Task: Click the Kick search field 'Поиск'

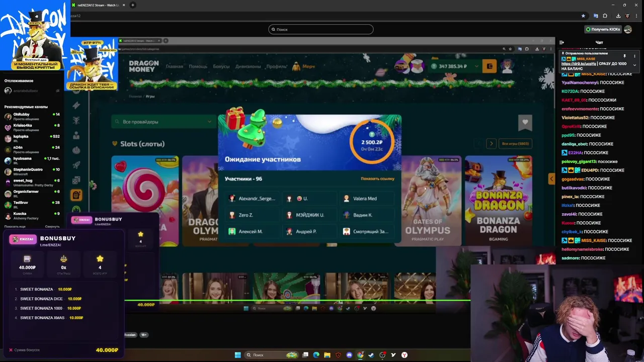Action: click(x=321, y=29)
